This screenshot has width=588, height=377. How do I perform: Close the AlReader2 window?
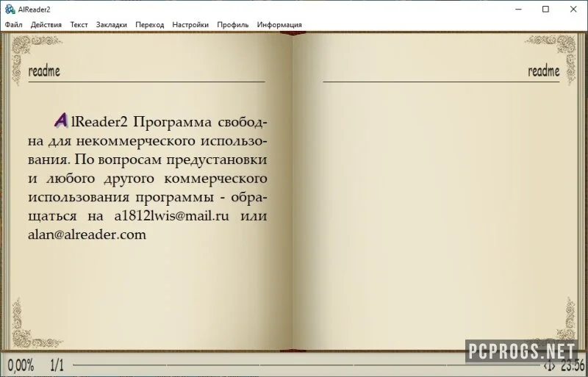(573, 9)
